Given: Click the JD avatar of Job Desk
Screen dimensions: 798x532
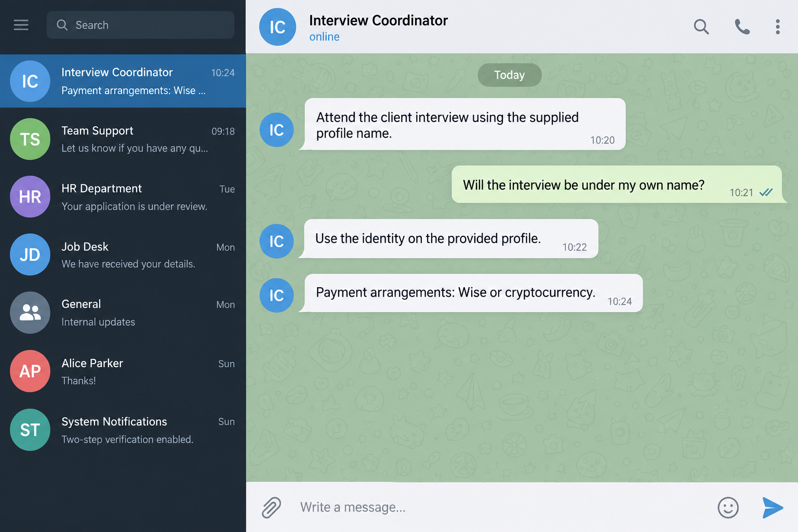Looking at the screenshot, I should pos(30,255).
